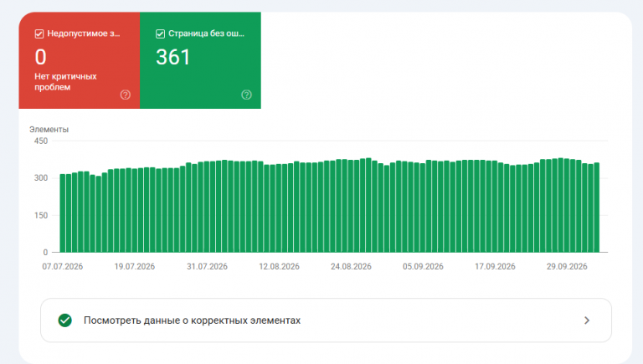
Task: Select the red 'Недопустимое з...' card
Action: 80,60
